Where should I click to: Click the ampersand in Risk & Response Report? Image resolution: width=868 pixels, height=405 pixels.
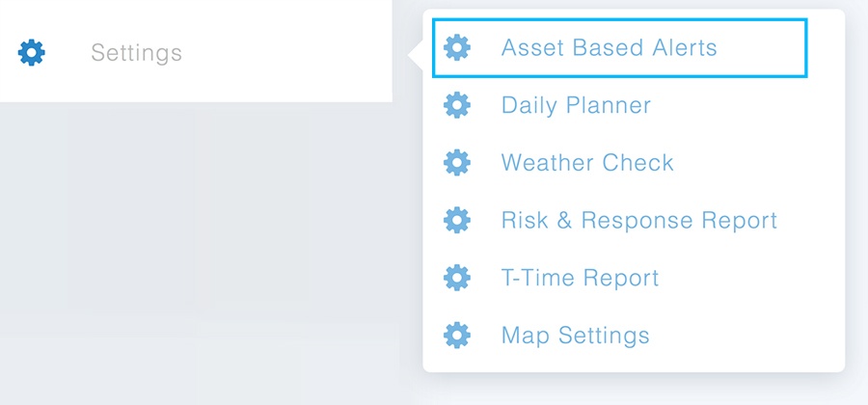click(x=564, y=220)
